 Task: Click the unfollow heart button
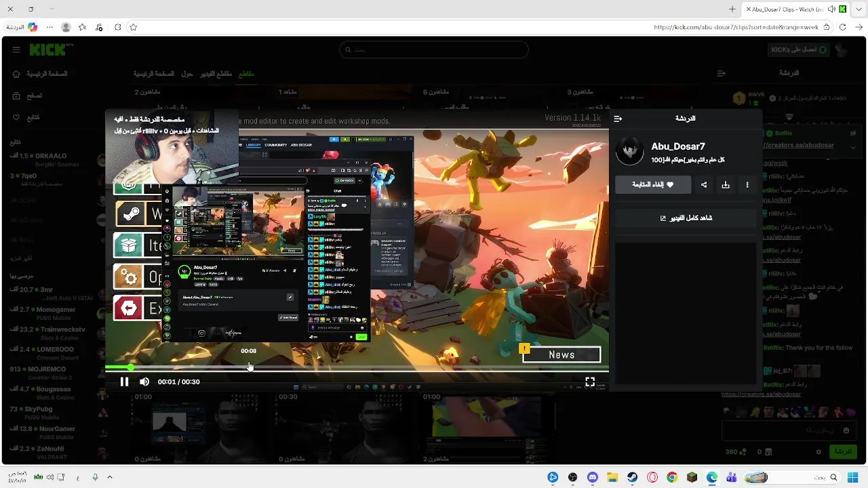653,184
